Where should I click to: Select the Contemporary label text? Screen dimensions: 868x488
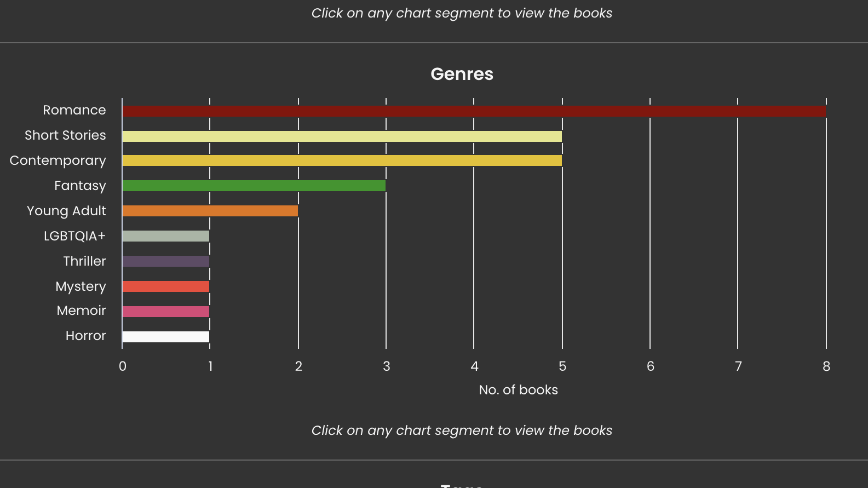58,160
